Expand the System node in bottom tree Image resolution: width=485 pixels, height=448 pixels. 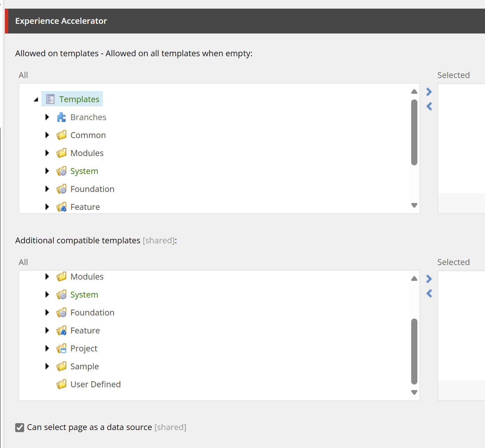point(47,294)
